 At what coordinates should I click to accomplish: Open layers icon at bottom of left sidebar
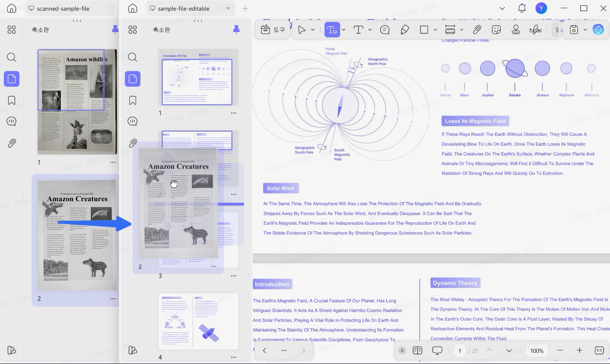pyautogui.click(x=11, y=350)
